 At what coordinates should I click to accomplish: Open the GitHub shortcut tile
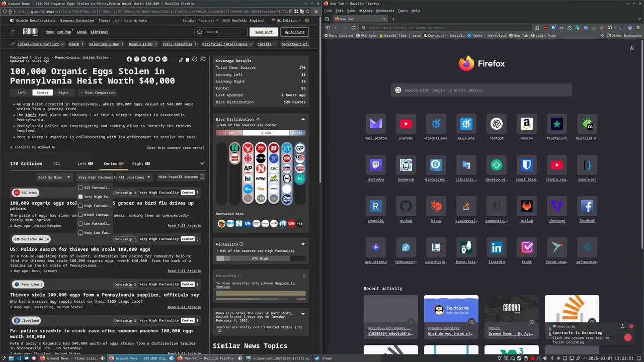[x=406, y=206]
